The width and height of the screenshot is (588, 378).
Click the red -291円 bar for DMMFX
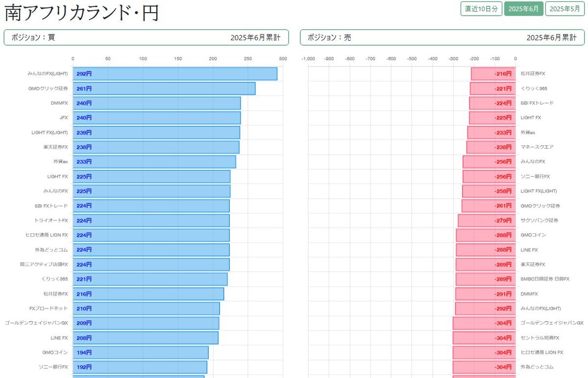point(486,294)
